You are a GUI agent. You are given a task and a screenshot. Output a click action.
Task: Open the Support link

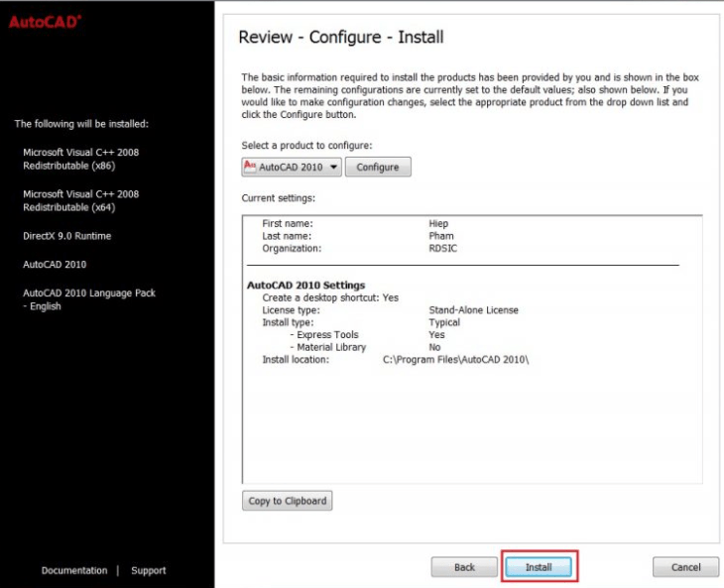click(148, 570)
